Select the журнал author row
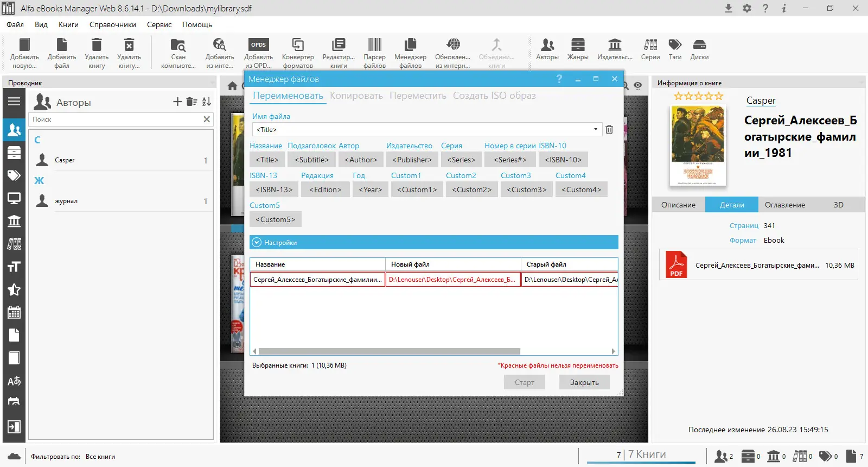 click(x=121, y=201)
